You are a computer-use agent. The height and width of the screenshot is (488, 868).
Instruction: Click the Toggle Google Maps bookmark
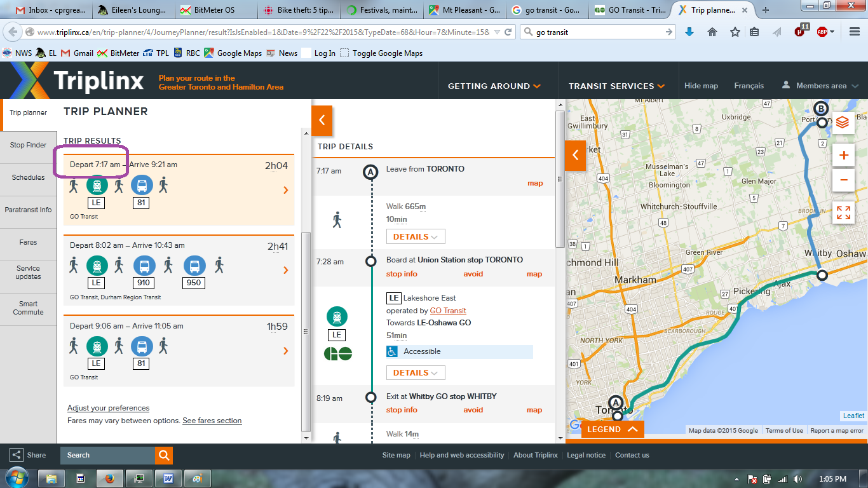381,53
